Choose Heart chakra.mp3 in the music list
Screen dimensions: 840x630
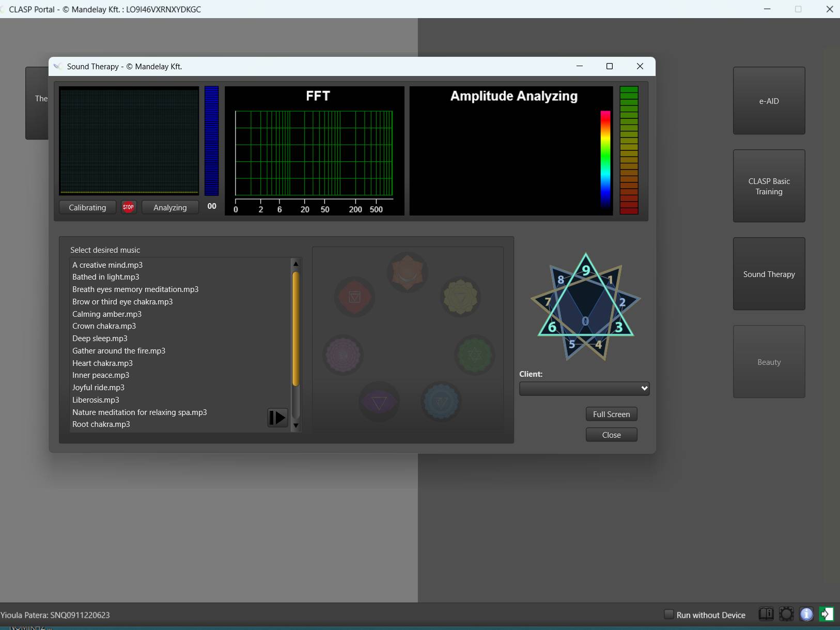tap(102, 363)
